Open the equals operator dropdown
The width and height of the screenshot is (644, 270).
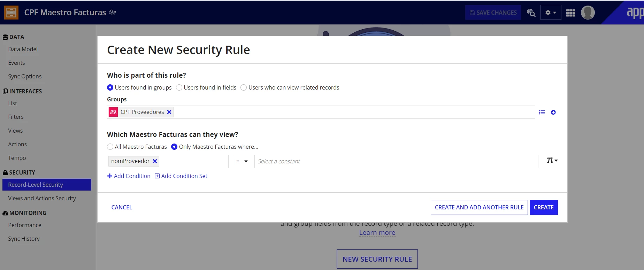click(242, 161)
